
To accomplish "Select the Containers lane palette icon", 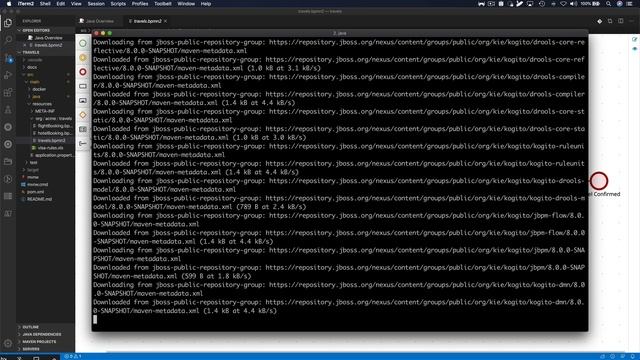I will 83,129.
